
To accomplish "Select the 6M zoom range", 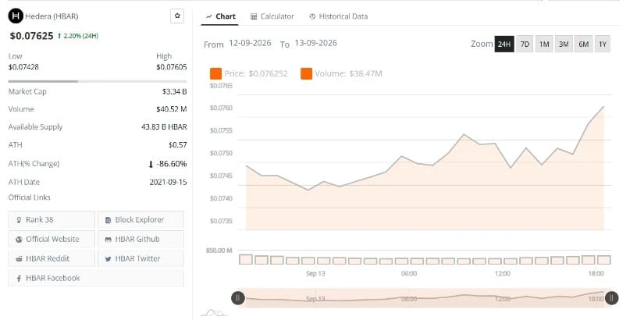I will 583,44.
